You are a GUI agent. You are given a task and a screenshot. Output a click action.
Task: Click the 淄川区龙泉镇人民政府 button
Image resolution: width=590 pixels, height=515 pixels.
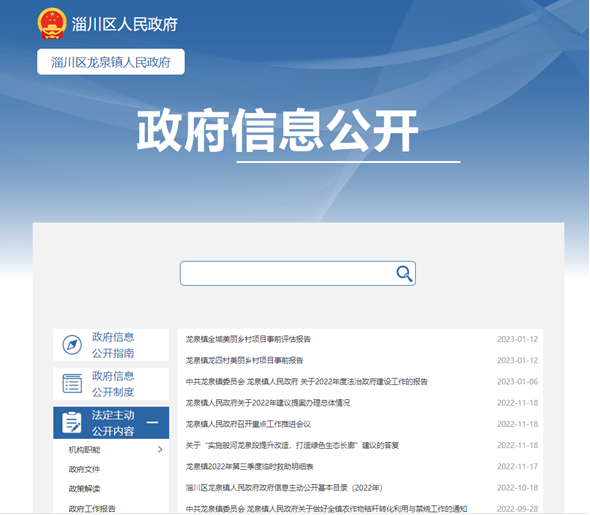point(111,62)
